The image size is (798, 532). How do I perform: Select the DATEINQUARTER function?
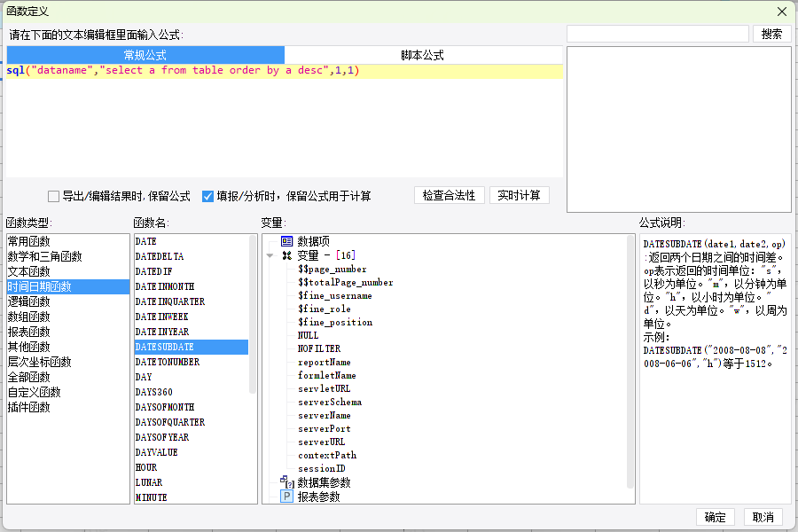(192, 301)
